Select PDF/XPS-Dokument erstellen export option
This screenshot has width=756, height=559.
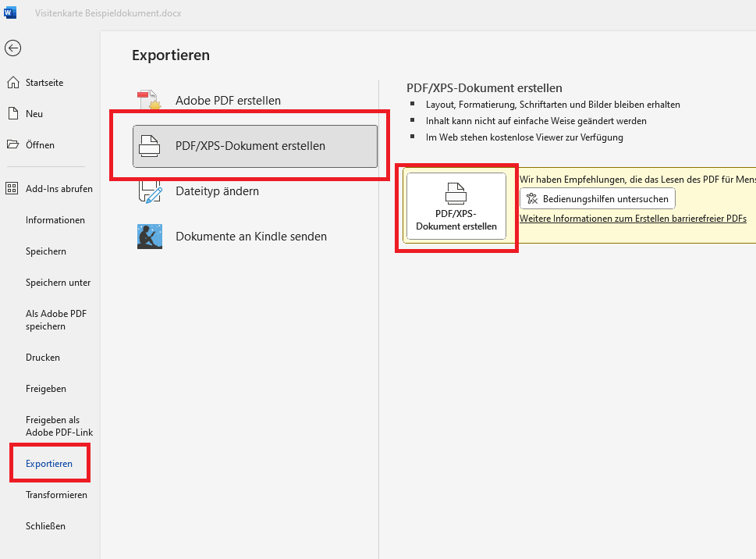point(255,146)
